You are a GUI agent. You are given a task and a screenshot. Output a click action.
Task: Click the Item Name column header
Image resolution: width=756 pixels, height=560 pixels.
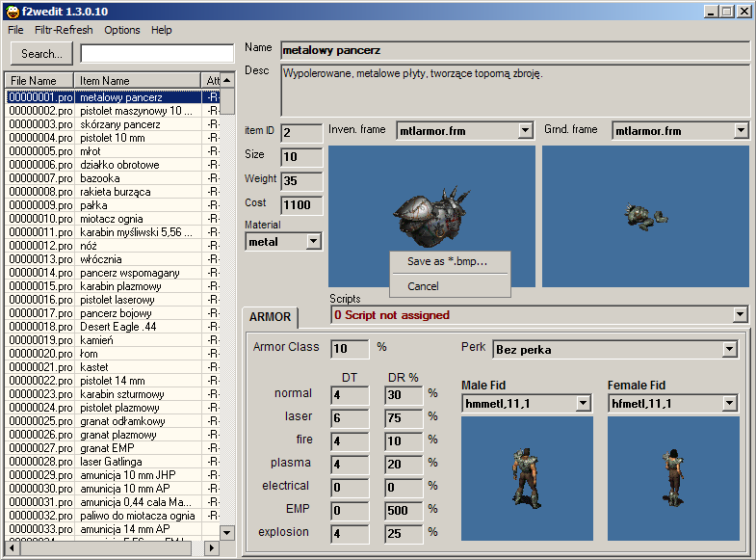[x=138, y=81]
